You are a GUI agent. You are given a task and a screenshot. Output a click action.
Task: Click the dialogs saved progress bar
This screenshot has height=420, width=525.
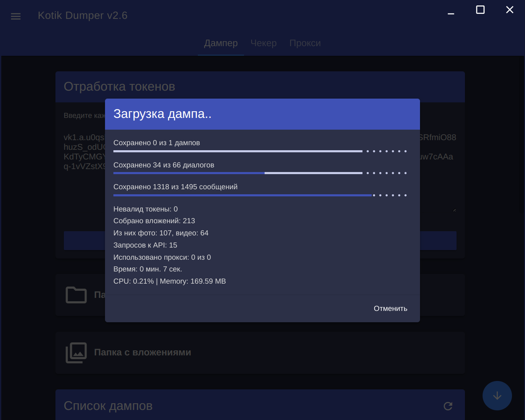click(x=260, y=173)
